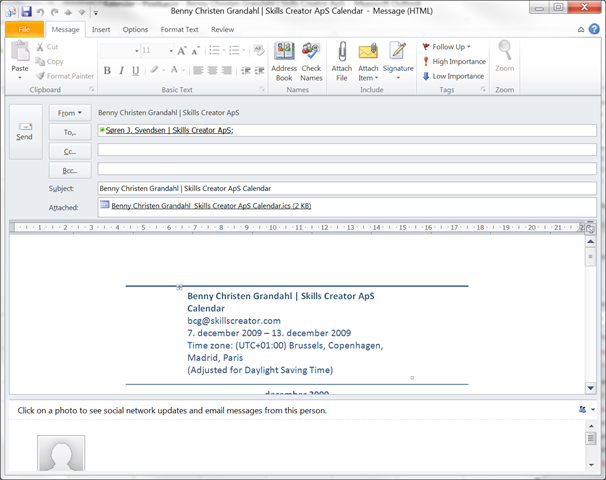Toggle High Importance flag

(x=454, y=61)
